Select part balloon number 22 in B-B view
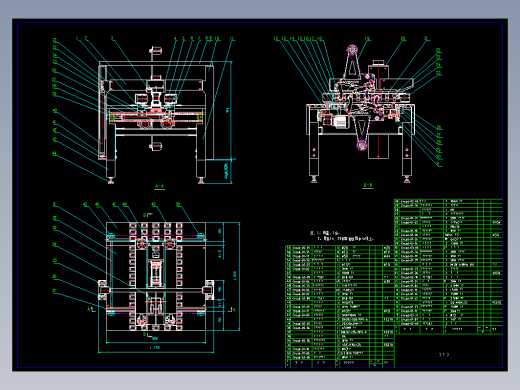This screenshot has height=390, width=520. point(438,50)
